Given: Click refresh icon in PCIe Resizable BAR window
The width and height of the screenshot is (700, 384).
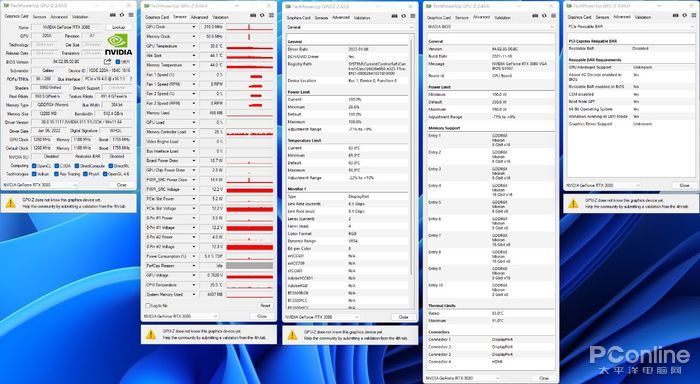Looking at the screenshot, I should click(x=685, y=15).
